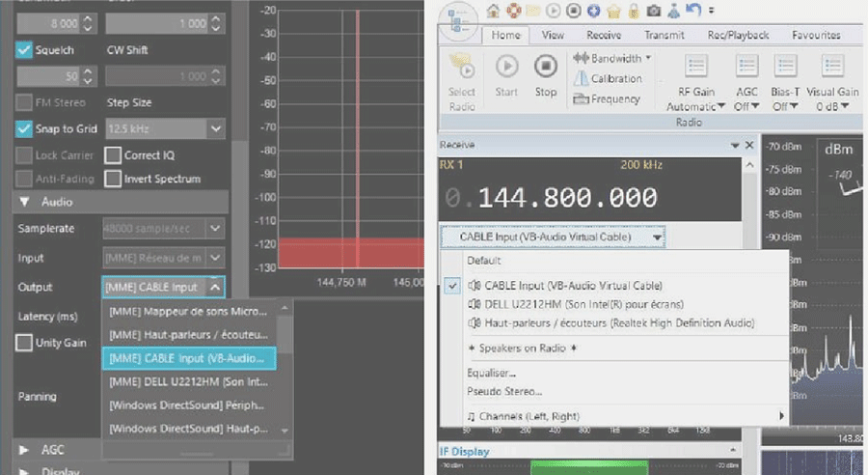
Task: Toggle the Snap to Grid checkbox
Action: (x=24, y=128)
